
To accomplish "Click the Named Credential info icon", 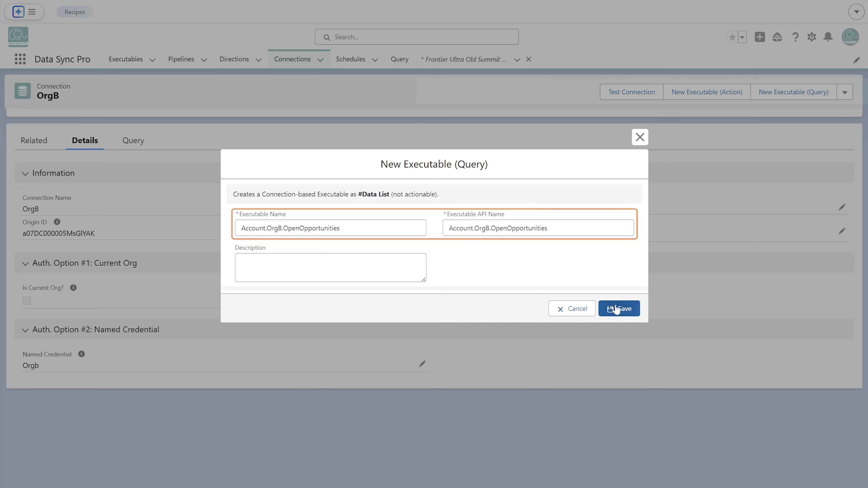I will tap(81, 354).
